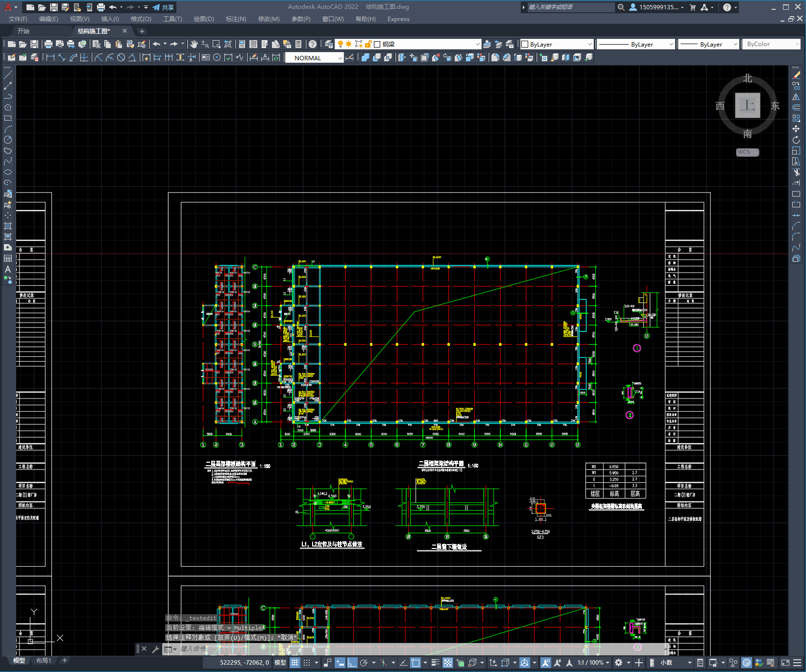Open the Plot print icon in standard toolbar
The image size is (806, 672).
click(48, 44)
